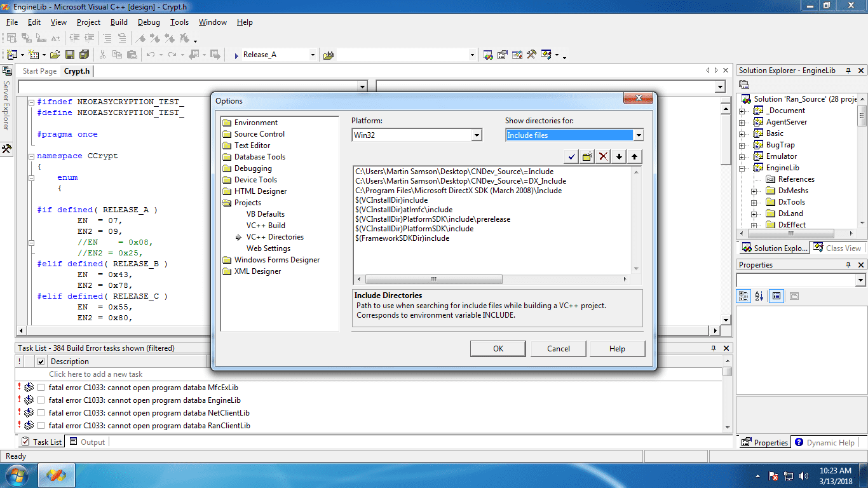Switch to the Output tab

point(87,442)
